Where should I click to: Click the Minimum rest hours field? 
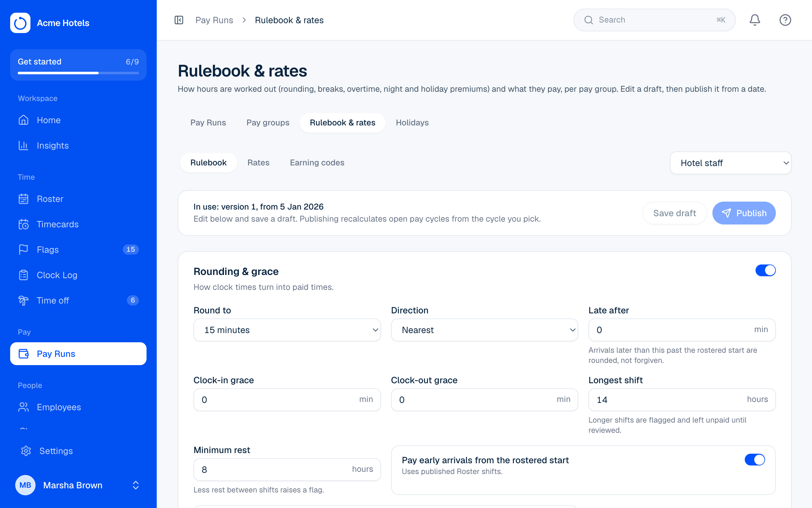tap(287, 470)
